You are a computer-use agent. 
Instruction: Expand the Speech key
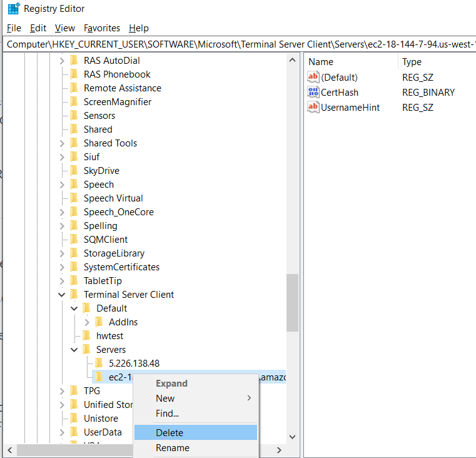point(62,185)
